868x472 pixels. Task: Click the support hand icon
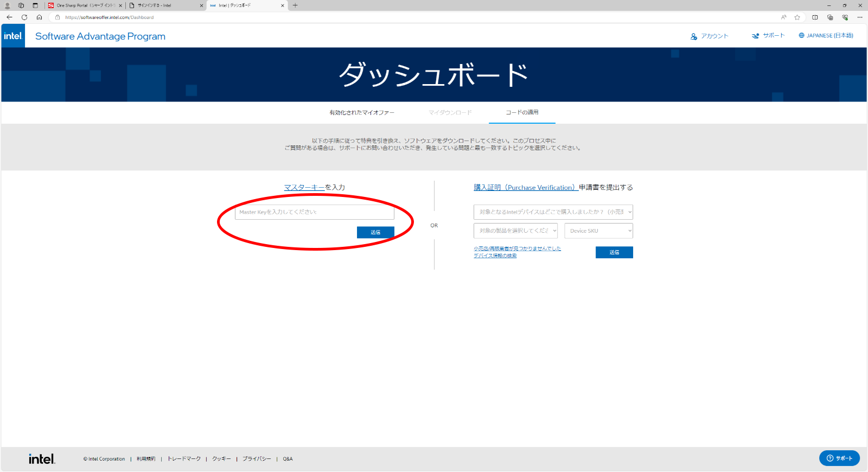756,36
